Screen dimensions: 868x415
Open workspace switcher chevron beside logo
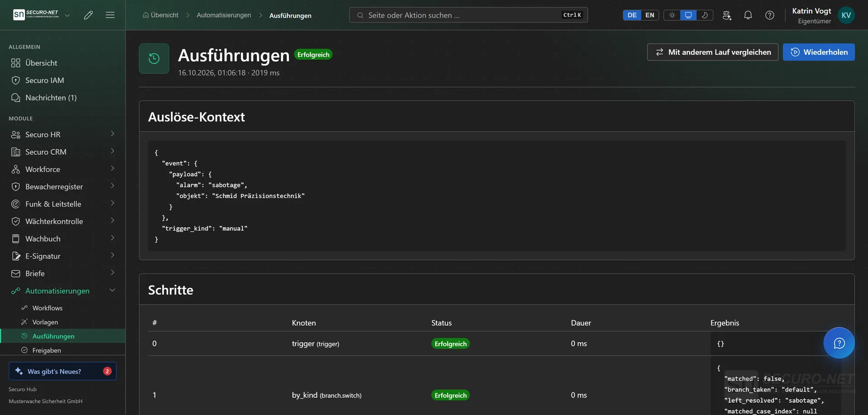(x=67, y=15)
